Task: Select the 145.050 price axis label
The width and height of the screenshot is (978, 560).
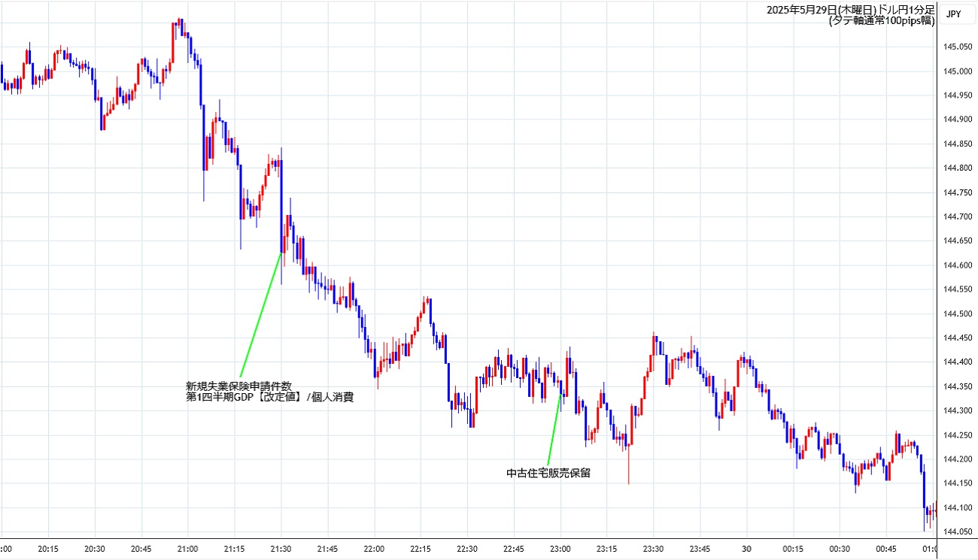Action: [957, 47]
